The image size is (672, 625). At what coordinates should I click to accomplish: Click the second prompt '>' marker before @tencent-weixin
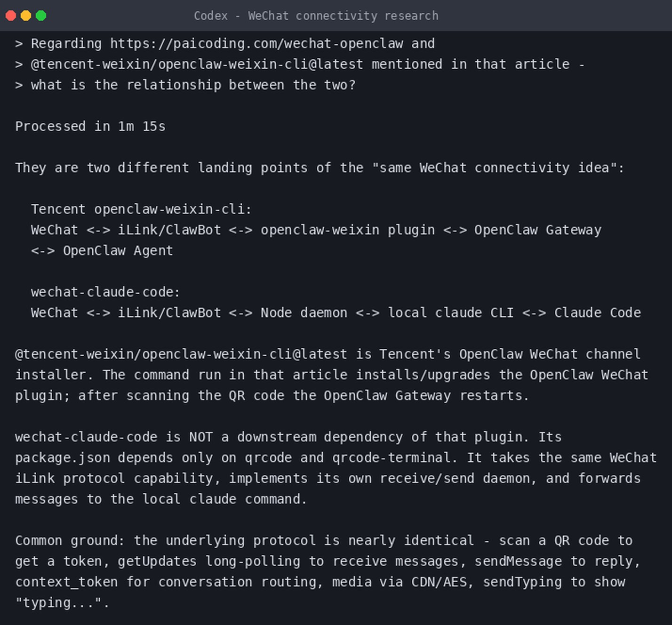pyautogui.click(x=19, y=64)
